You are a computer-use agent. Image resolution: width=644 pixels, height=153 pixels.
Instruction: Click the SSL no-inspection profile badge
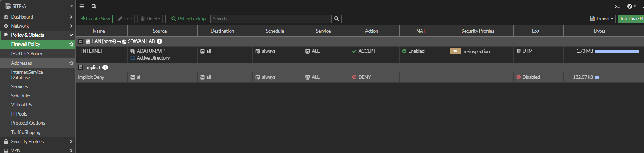(455, 51)
